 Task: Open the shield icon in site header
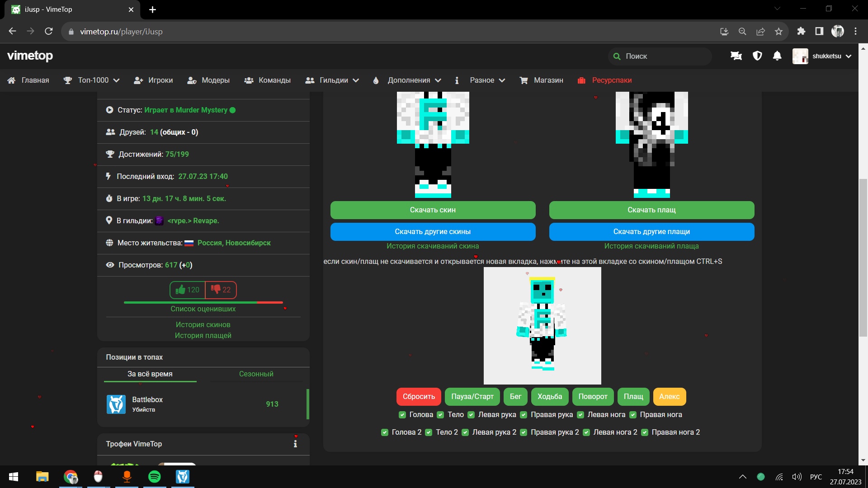(x=757, y=56)
